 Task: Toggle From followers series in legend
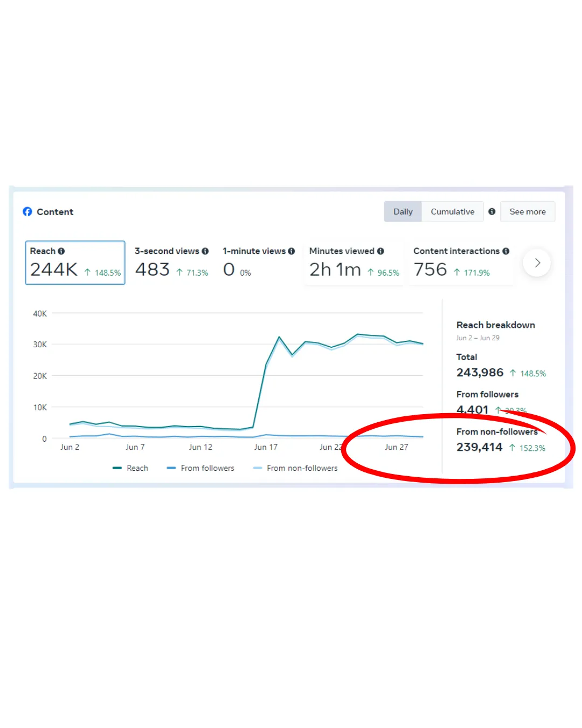coord(200,468)
